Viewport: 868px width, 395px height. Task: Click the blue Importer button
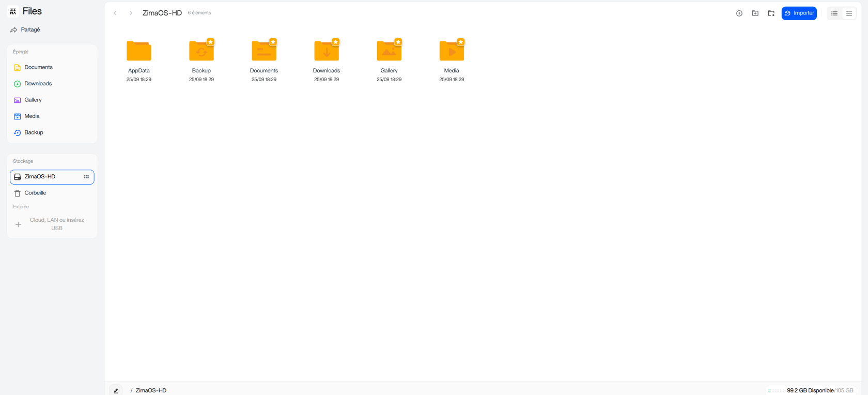coord(799,13)
